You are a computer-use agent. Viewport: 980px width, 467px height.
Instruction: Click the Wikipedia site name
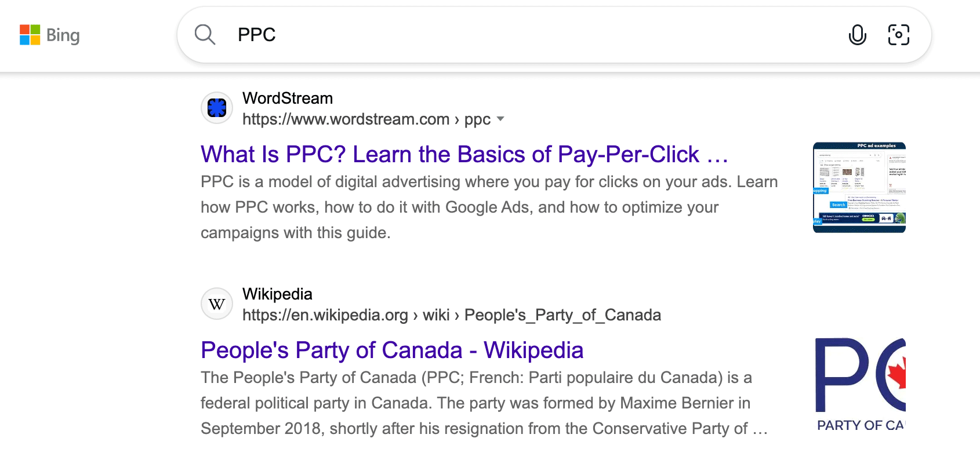[x=277, y=294]
